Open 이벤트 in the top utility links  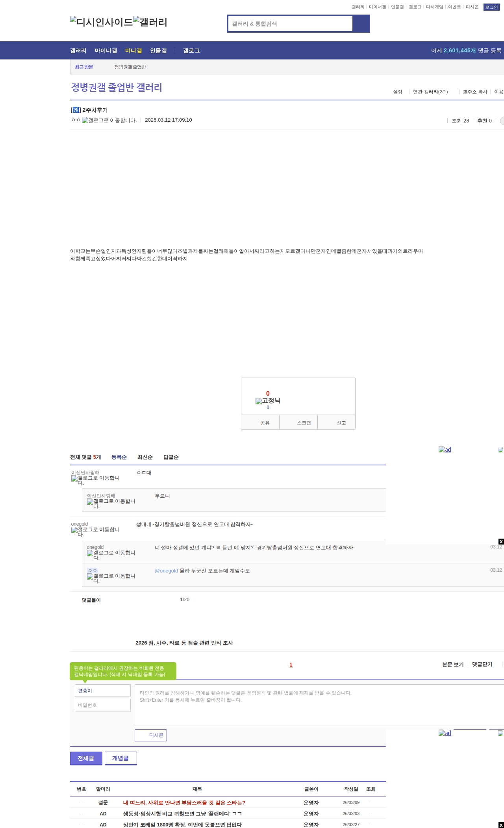(454, 7)
